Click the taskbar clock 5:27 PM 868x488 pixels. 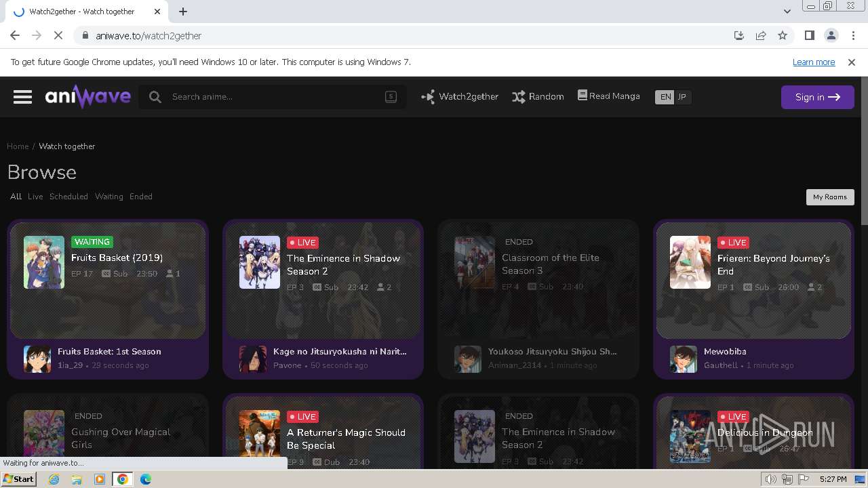click(x=833, y=479)
